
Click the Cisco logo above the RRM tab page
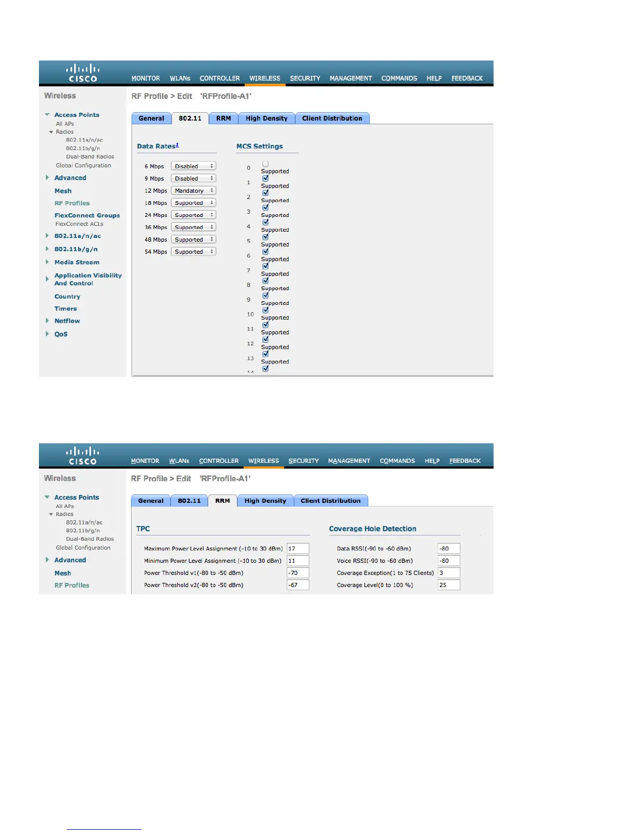83,456
